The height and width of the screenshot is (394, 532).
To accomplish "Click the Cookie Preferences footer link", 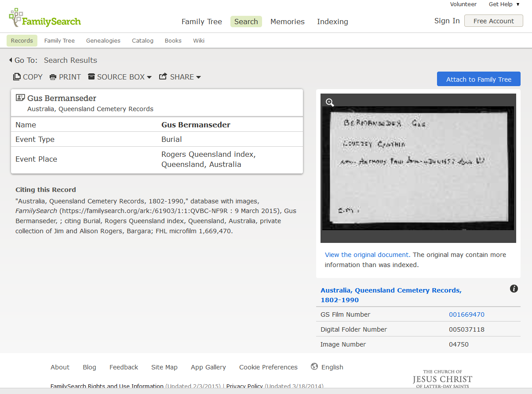I will tap(268, 367).
